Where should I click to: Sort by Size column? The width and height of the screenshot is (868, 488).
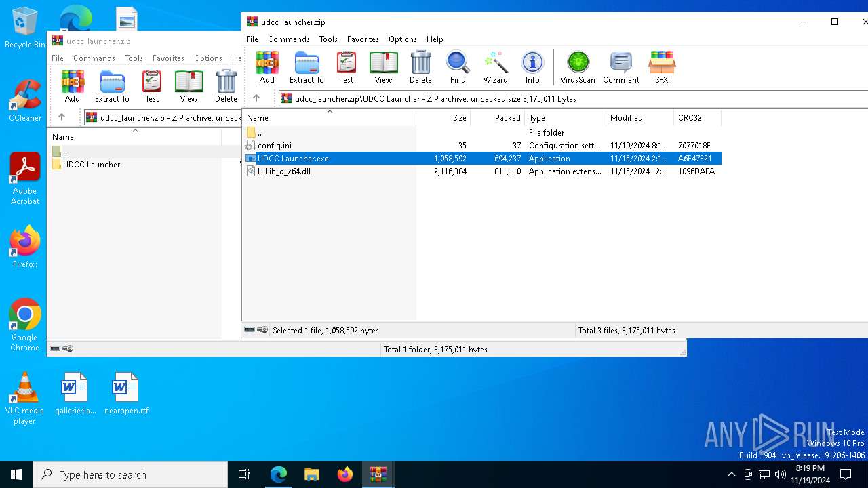pyautogui.click(x=443, y=118)
